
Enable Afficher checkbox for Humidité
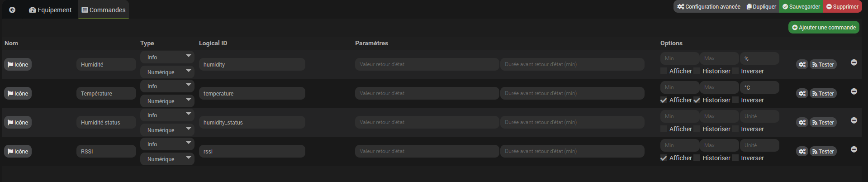click(664, 71)
